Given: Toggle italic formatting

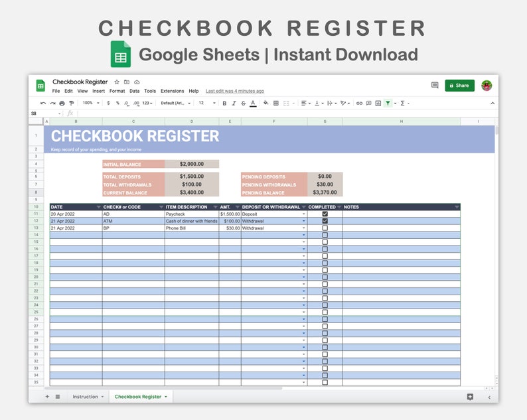Looking at the screenshot, I should pyautogui.click(x=234, y=103).
